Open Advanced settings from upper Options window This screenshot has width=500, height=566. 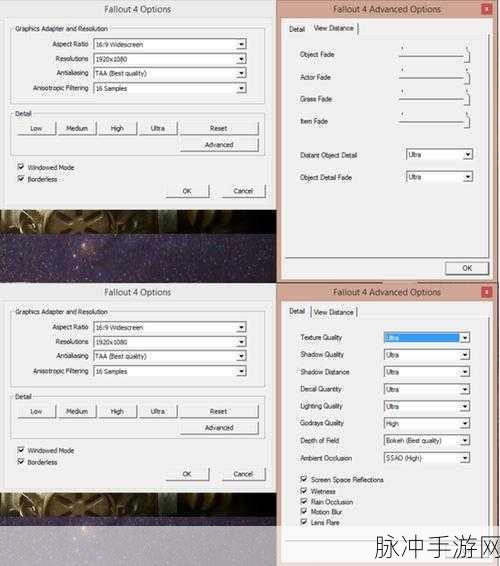(219, 145)
